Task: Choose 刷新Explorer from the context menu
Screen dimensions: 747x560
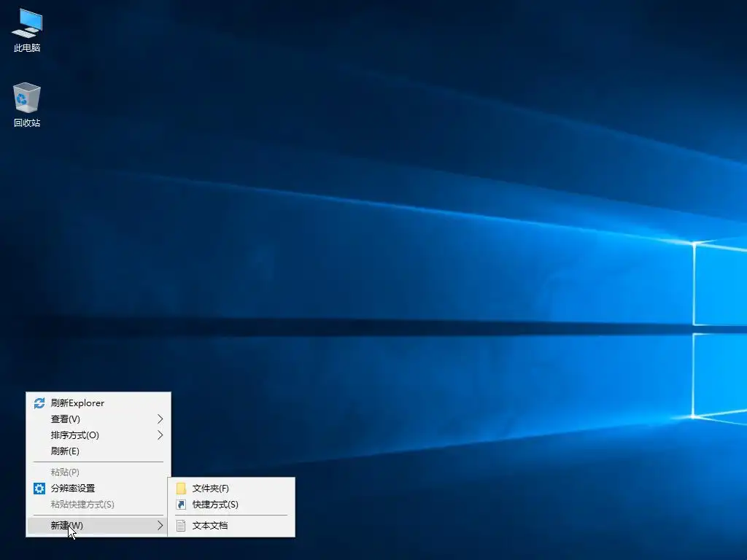Action: pos(98,402)
